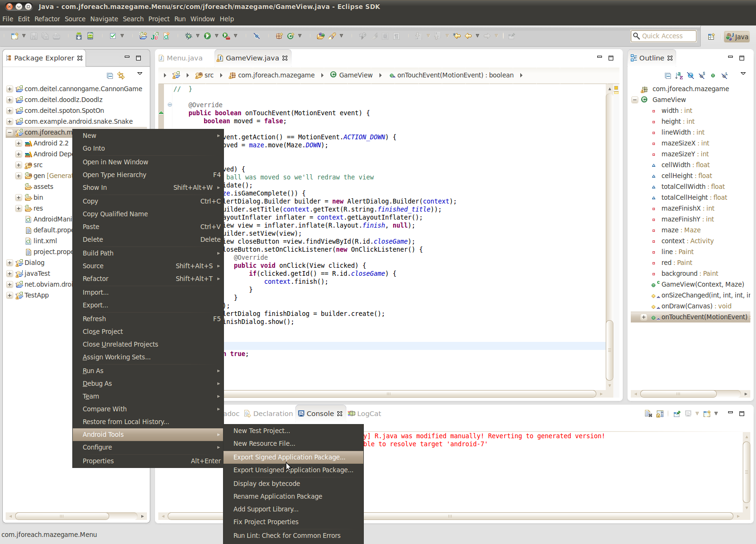The image size is (756, 544).
Task: Click inside the Quick Access field
Action: click(x=663, y=36)
